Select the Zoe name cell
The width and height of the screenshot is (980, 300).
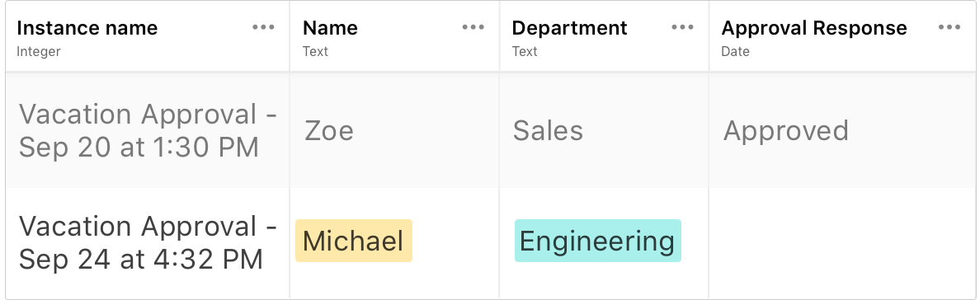pyautogui.click(x=394, y=130)
